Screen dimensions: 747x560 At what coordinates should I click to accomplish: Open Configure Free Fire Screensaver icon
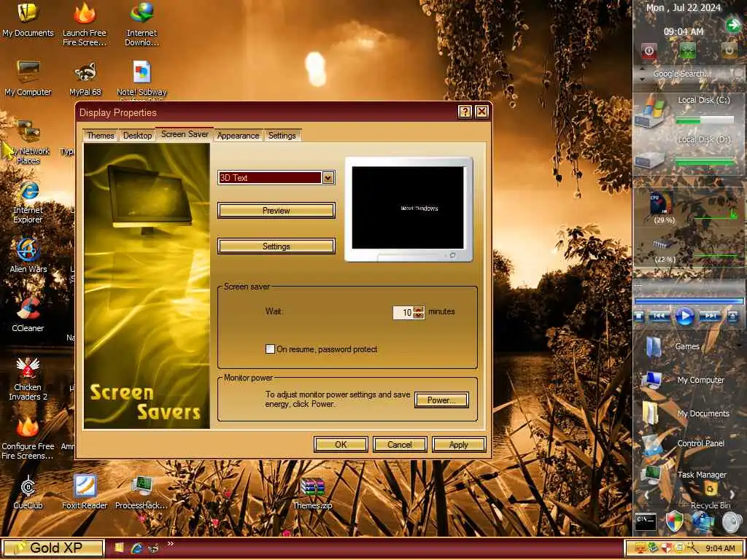[28, 438]
